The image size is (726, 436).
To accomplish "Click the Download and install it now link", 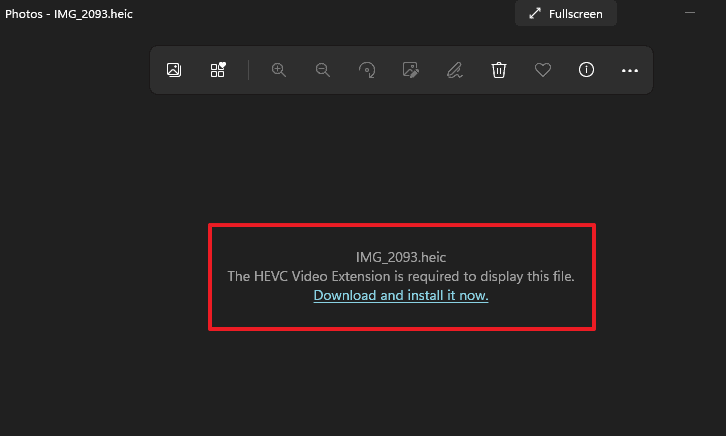I will point(401,295).
